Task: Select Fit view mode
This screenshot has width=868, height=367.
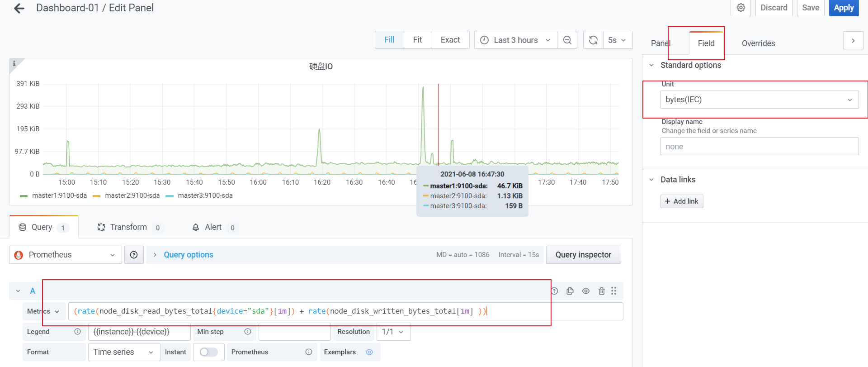Action: tap(417, 40)
